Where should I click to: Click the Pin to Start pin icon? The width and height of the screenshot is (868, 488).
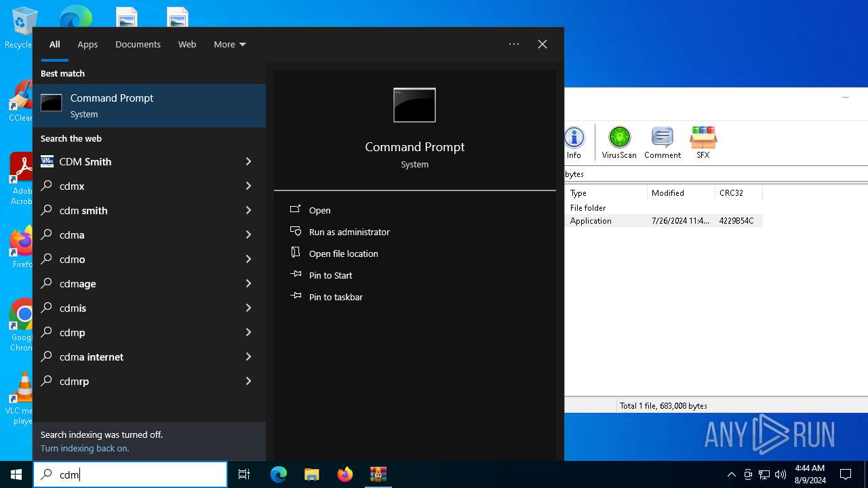pyautogui.click(x=296, y=274)
